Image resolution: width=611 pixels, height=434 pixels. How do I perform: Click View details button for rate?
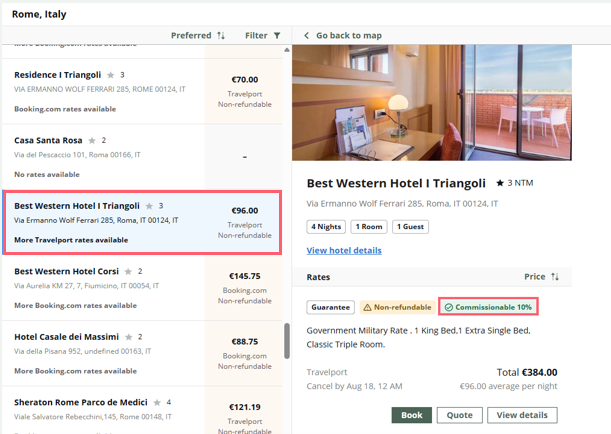click(x=522, y=415)
